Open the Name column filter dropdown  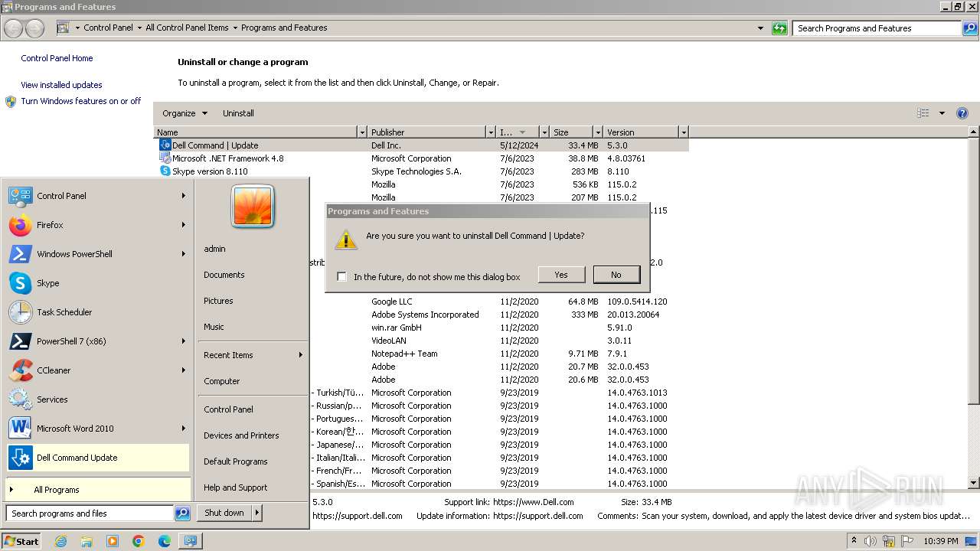(x=362, y=132)
